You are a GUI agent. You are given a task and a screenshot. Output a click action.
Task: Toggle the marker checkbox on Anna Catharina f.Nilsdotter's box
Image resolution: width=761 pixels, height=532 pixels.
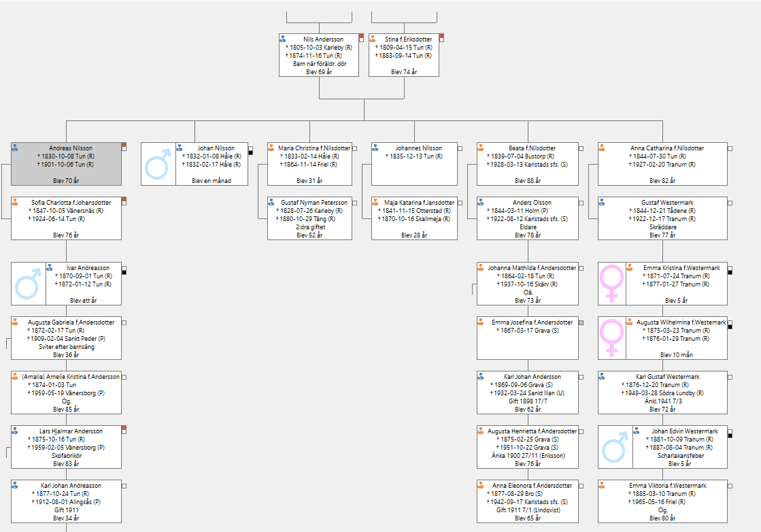coord(730,148)
